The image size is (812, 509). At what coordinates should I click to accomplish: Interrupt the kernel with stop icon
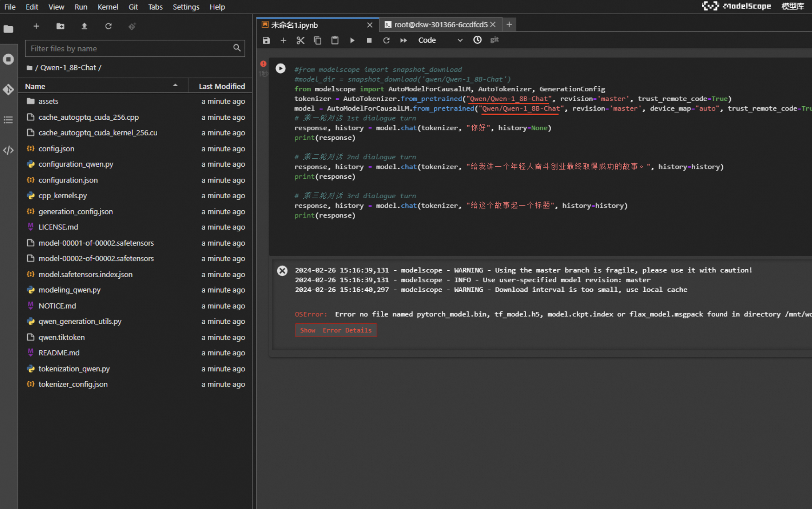pos(369,40)
